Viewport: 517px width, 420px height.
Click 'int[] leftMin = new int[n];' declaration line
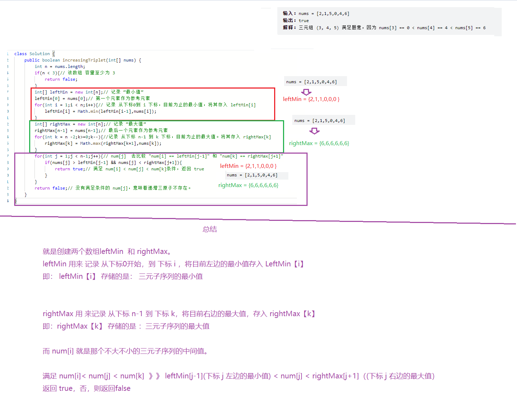[89, 92]
